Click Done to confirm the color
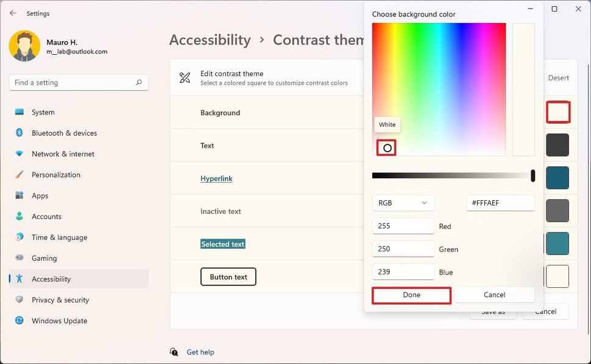This screenshot has height=364, width=591. tap(411, 295)
